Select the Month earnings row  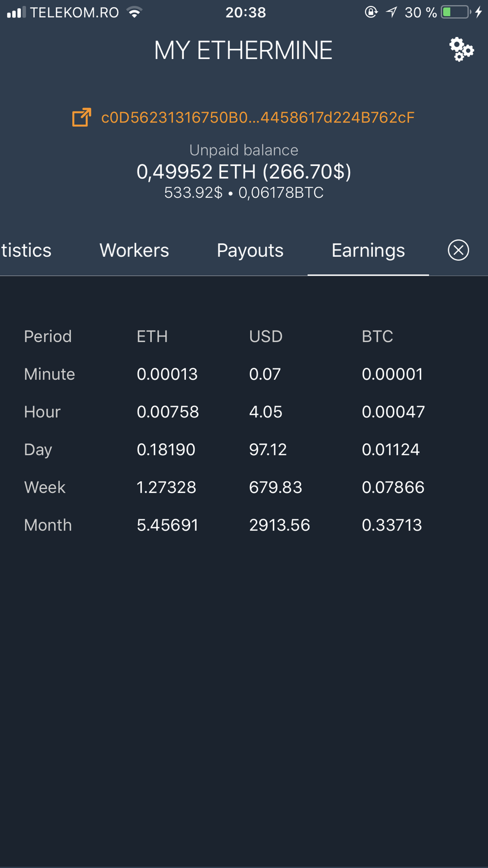tap(244, 525)
